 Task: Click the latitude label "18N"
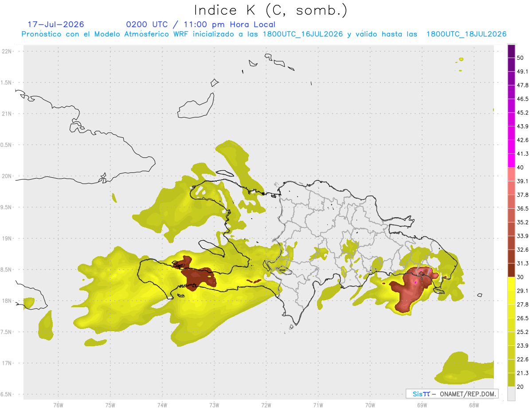(8, 301)
